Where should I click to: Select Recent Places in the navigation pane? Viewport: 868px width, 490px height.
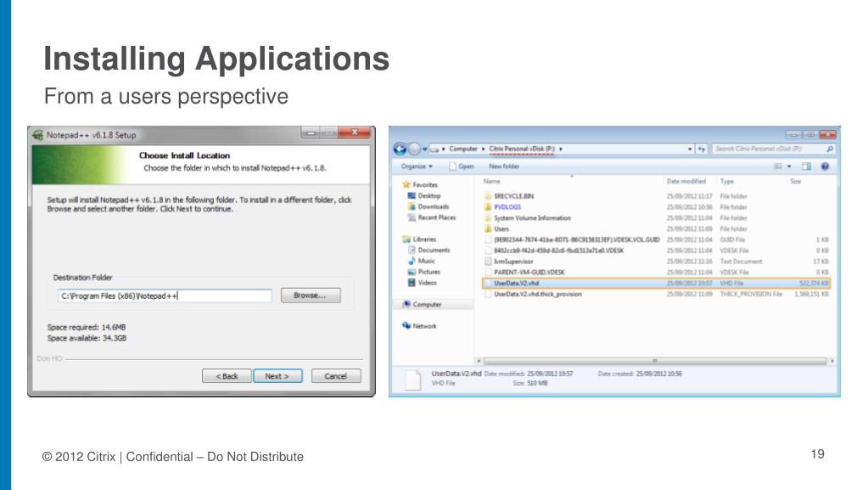pos(432,217)
